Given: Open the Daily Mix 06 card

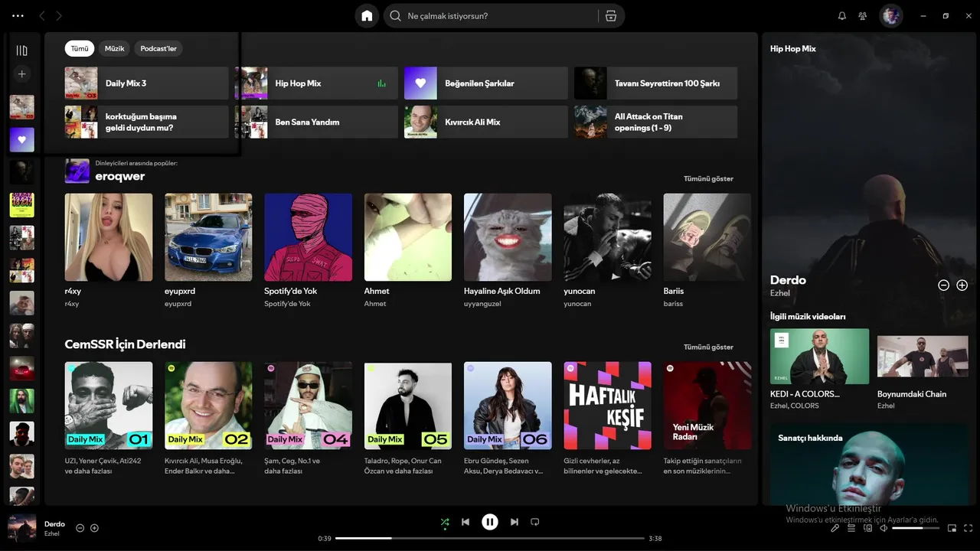Looking at the screenshot, I should click(508, 419).
